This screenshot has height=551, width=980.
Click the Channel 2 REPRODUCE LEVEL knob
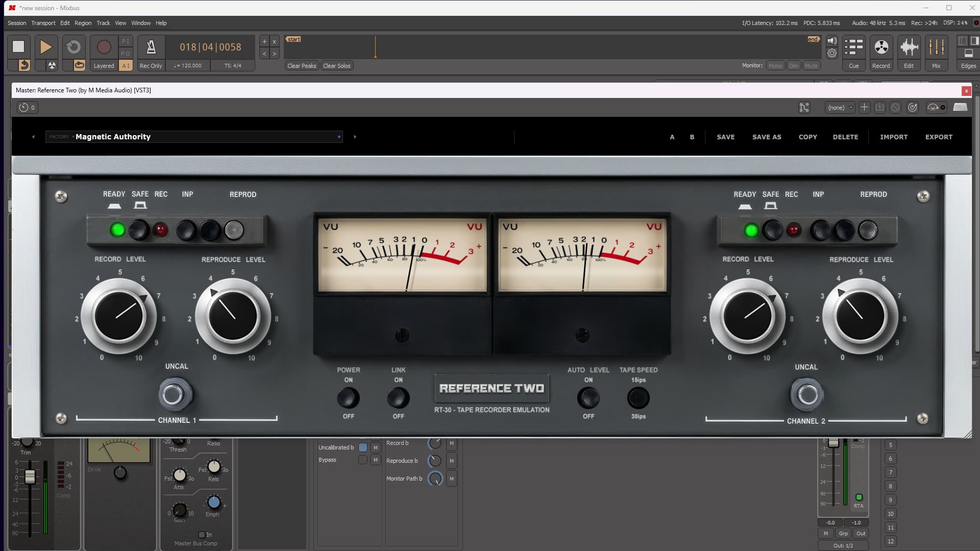pos(860,316)
